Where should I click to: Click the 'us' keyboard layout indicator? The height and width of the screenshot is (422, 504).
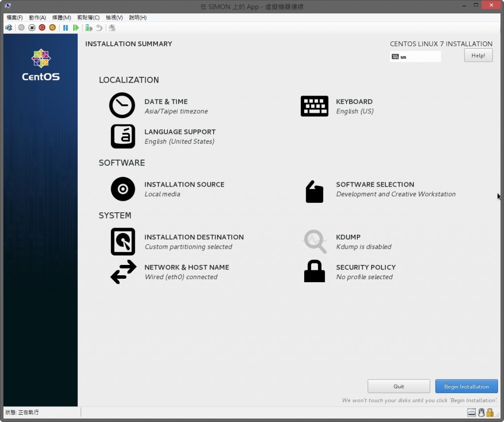pyautogui.click(x=415, y=57)
